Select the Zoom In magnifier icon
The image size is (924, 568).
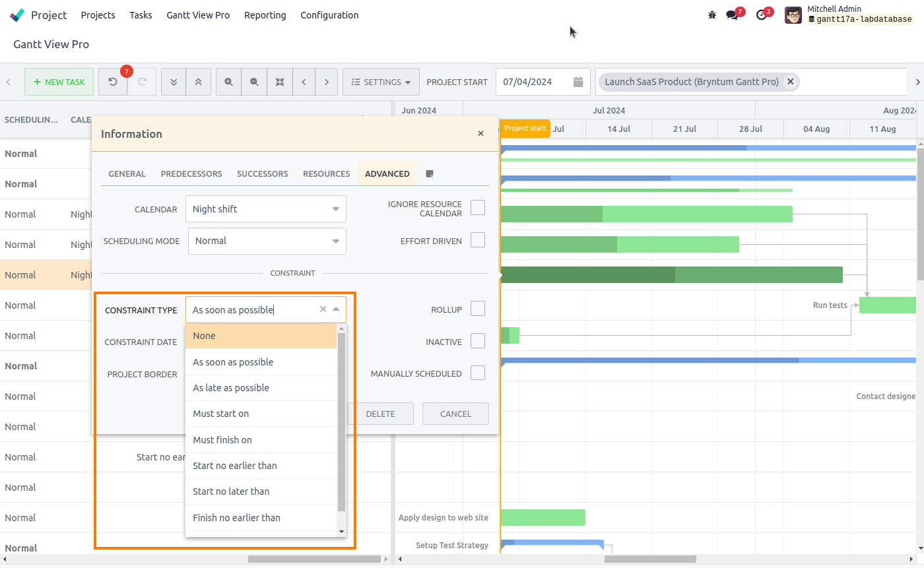click(228, 82)
